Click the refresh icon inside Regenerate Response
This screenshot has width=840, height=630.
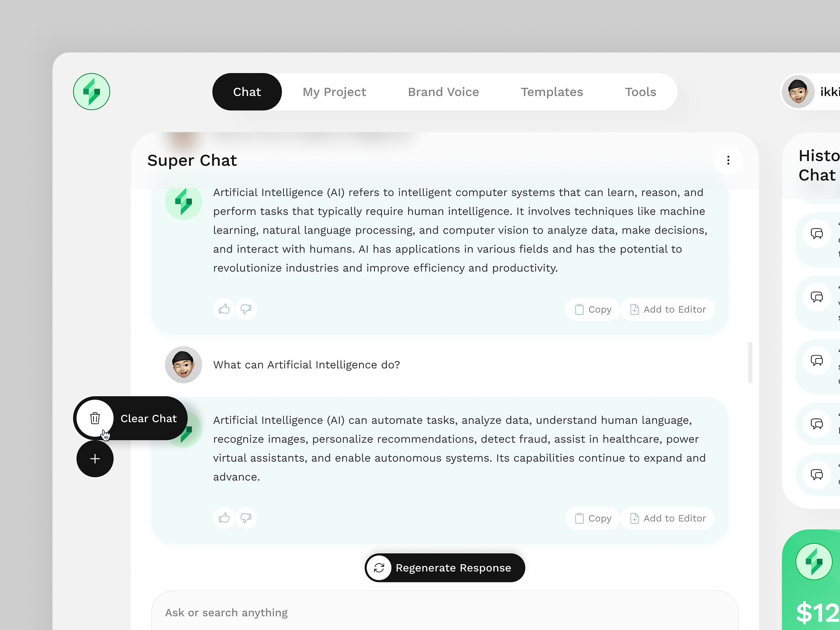[x=379, y=568]
